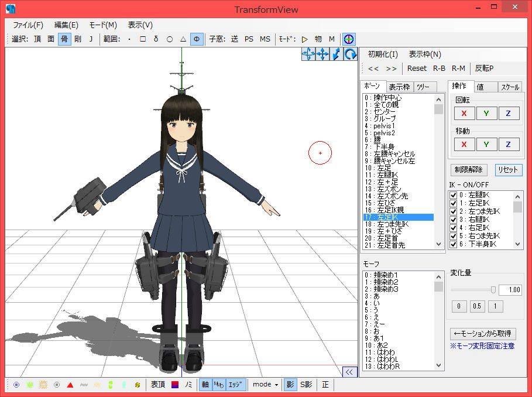The width and height of the screenshot is (532, 397).
Task: Click the 1.00 value input field
Action: (x=510, y=289)
